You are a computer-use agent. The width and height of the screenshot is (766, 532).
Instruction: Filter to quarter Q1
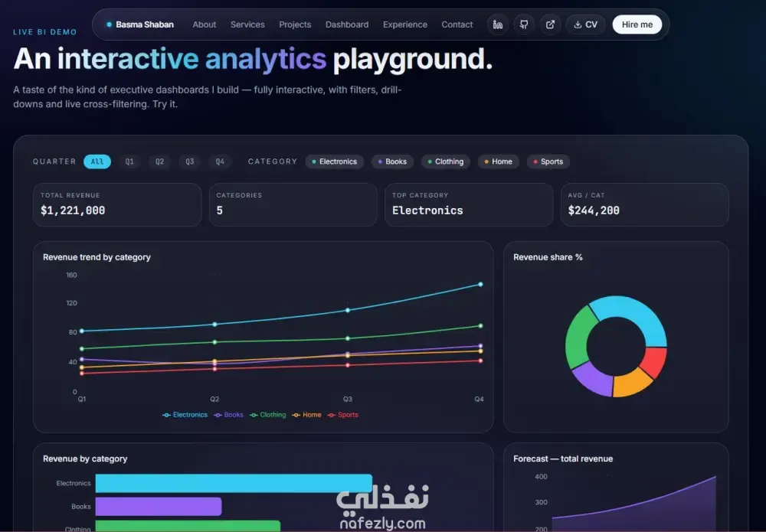(129, 162)
